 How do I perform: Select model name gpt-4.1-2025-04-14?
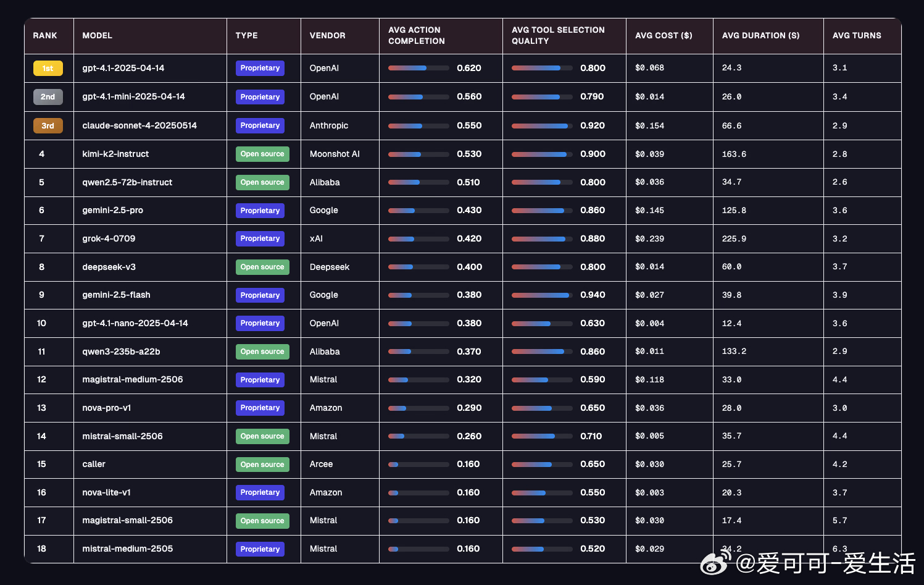click(x=123, y=68)
